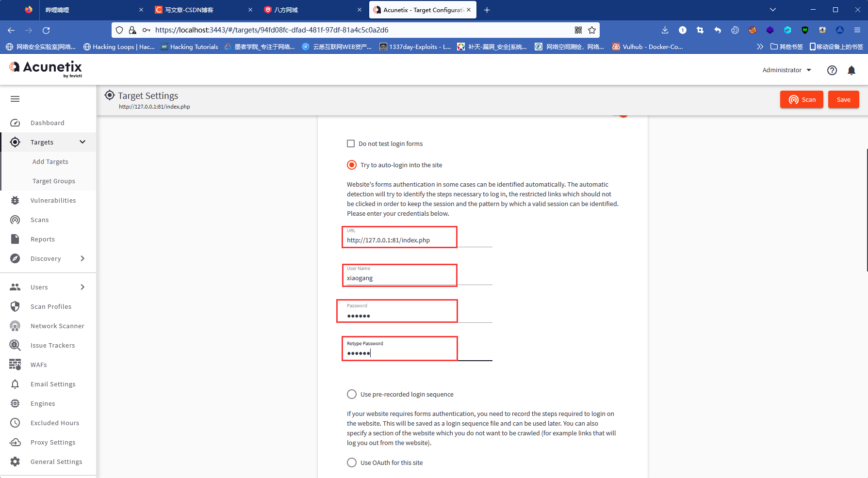The image size is (868, 478).
Task: Click the Acunetix logo
Action: (46, 68)
